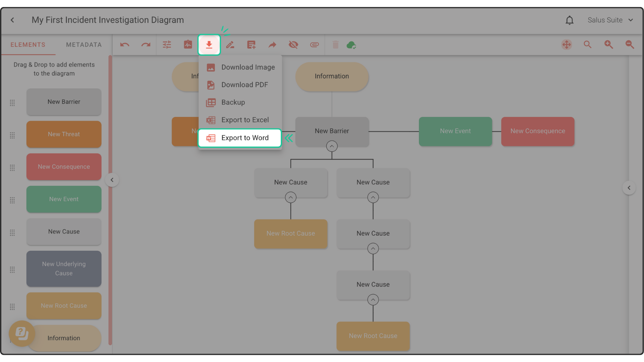Toggle the hidden eye visibility icon

pyautogui.click(x=293, y=45)
